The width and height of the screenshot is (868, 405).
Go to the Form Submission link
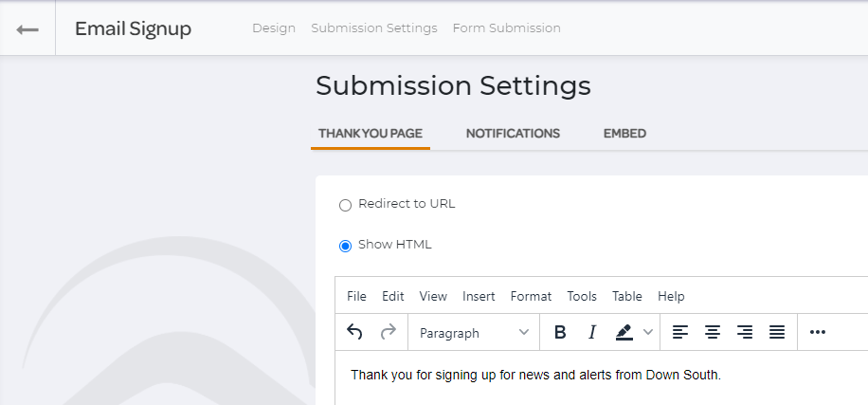(506, 28)
